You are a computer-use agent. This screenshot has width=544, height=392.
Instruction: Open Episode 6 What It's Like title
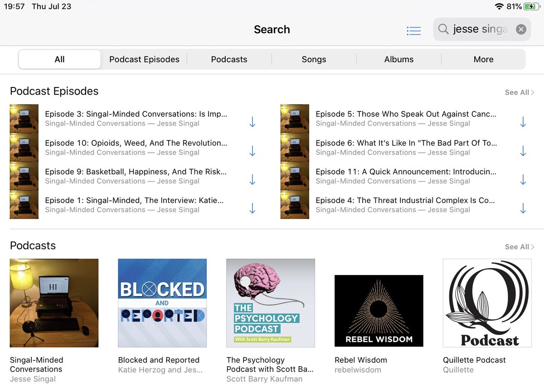coord(406,143)
